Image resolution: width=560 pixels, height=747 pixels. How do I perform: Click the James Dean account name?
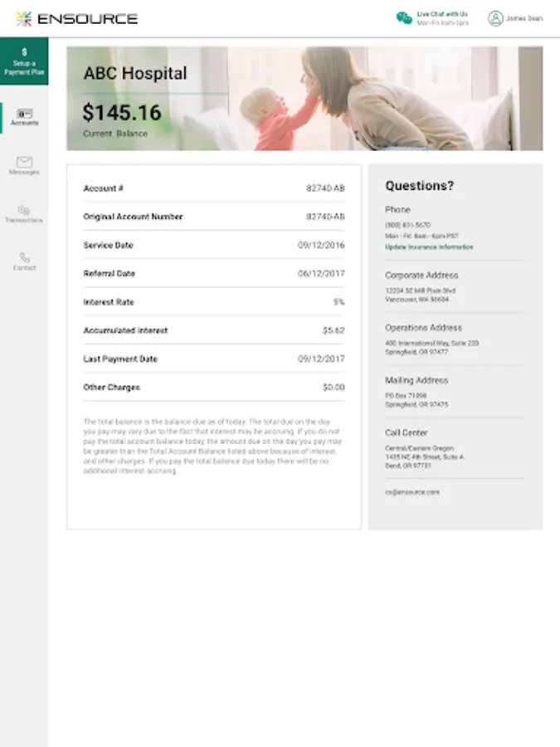[524, 18]
